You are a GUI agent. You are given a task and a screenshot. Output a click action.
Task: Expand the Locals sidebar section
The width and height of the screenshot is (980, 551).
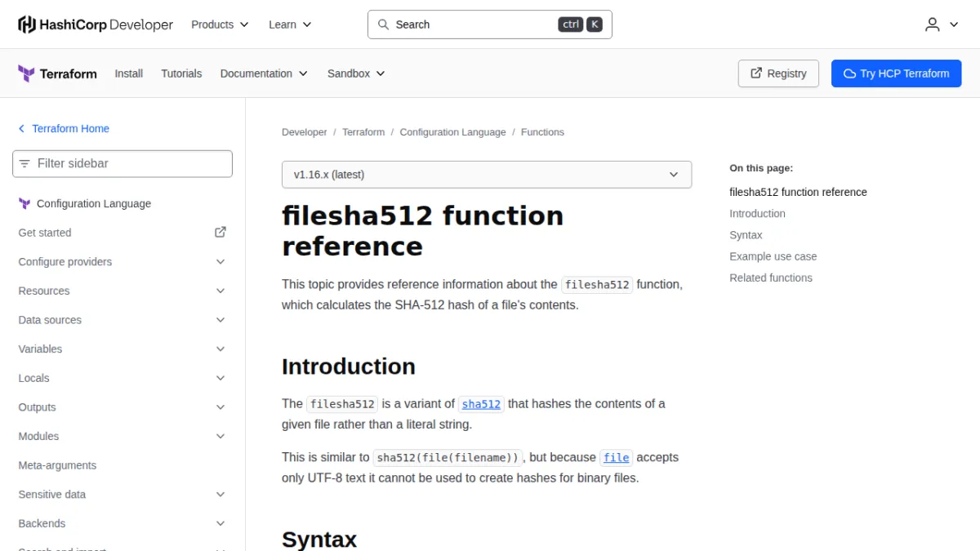122,379
